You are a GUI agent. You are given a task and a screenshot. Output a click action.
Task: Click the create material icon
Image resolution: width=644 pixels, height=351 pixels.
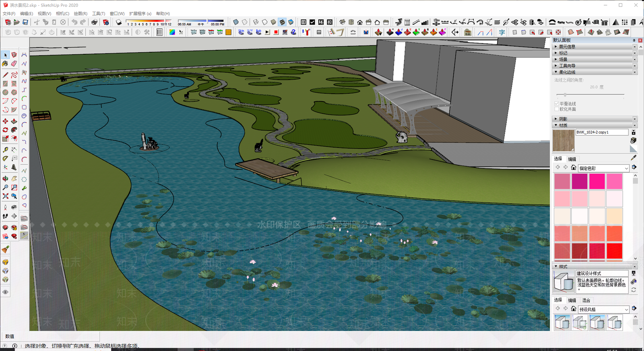click(x=633, y=140)
